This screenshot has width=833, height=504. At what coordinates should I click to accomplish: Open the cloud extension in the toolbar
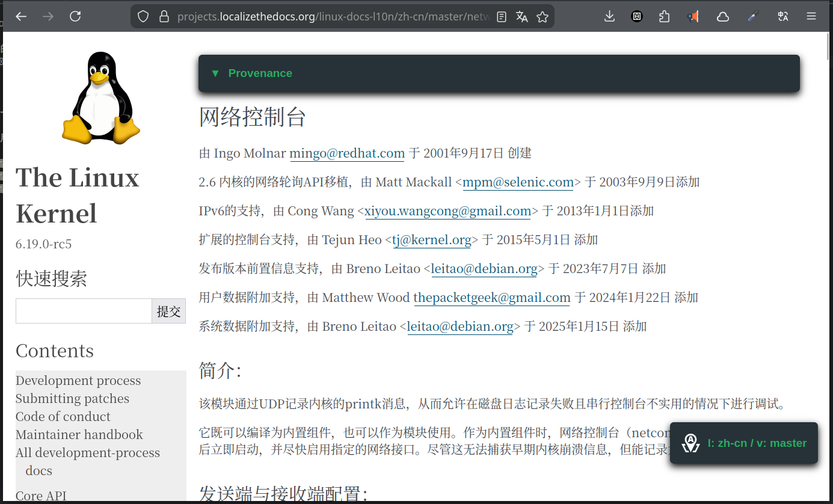click(722, 16)
